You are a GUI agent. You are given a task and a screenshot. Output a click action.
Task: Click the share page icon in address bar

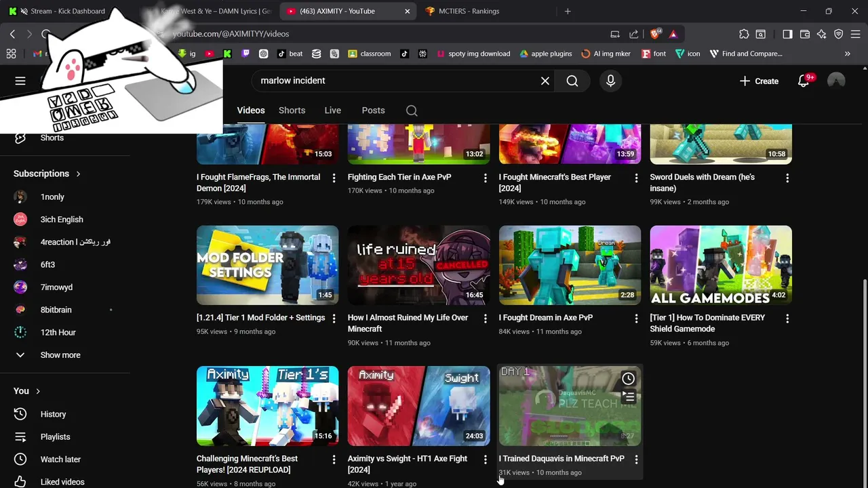633,34
